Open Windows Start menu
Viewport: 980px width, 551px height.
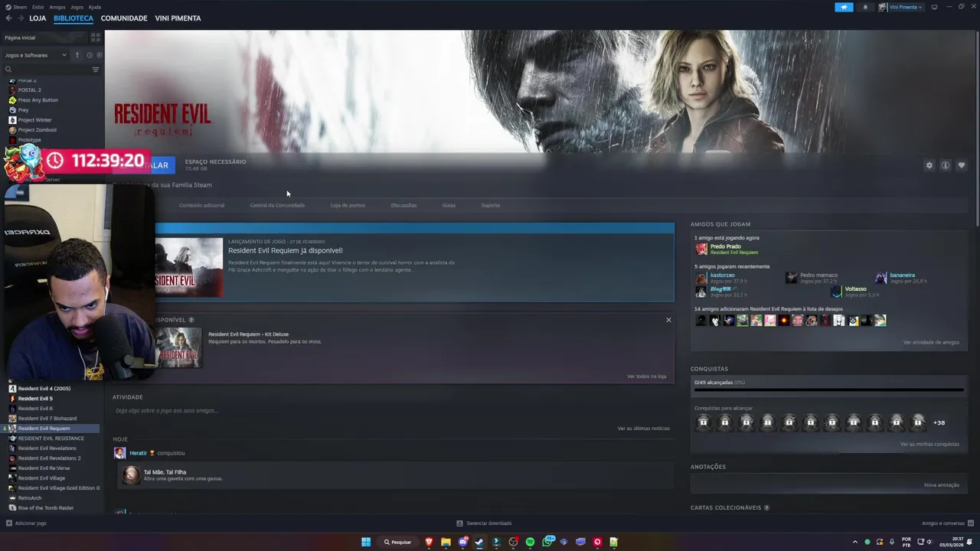point(366,542)
